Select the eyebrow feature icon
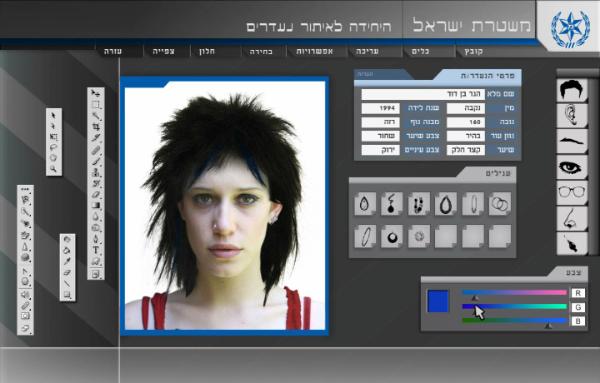 click(x=572, y=141)
